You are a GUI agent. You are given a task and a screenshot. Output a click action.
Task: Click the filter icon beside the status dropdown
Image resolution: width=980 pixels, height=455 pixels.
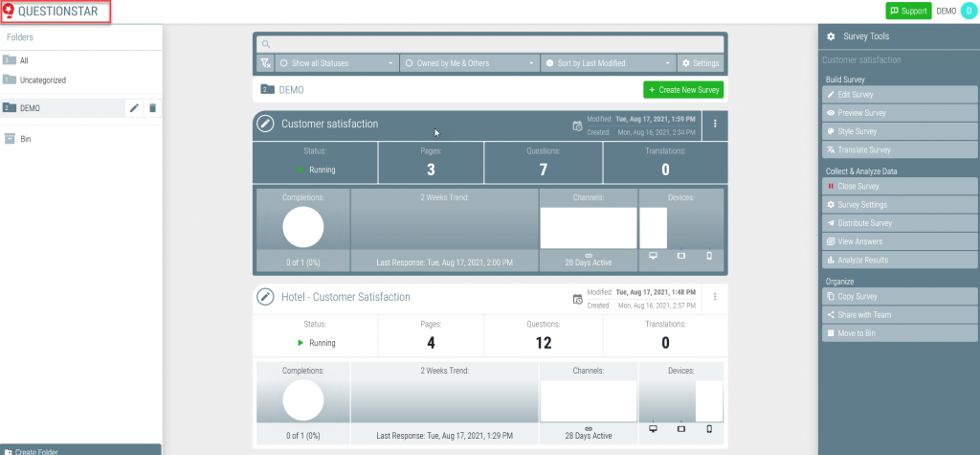(265, 63)
